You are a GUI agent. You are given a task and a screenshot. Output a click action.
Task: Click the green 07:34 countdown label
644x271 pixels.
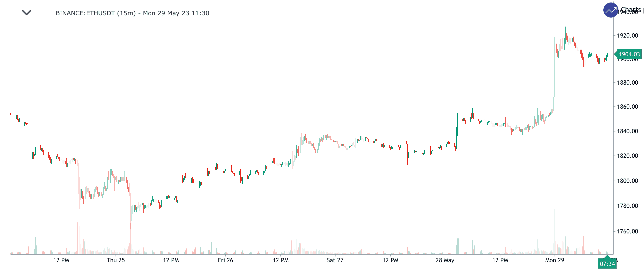(x=607, y=264)
